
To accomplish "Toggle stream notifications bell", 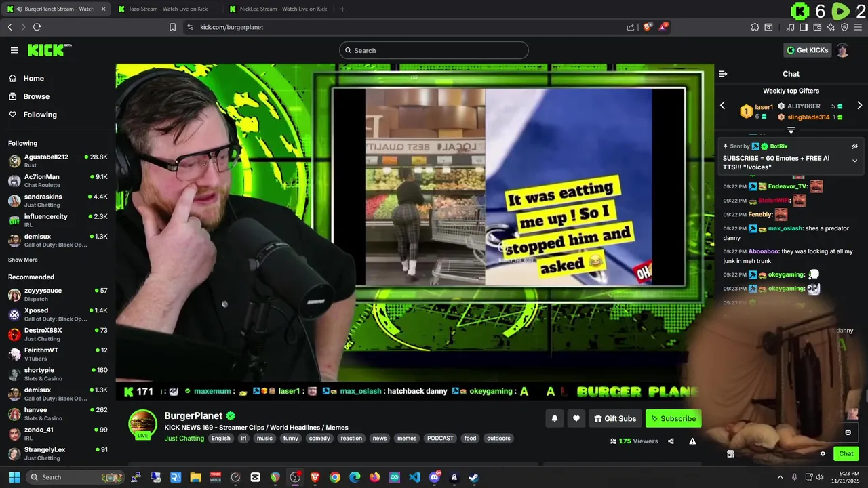I will tap(554, 418).
